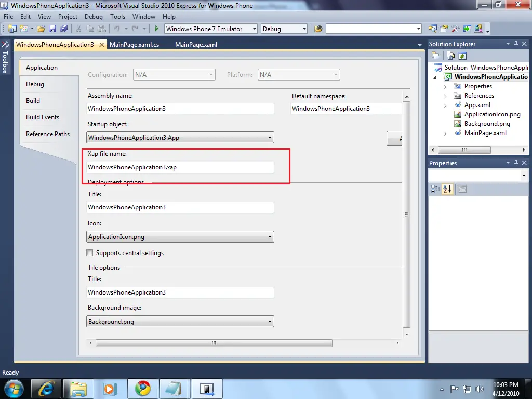
Task: Select the Build page in project properties
Action: [x=33, y=100]
